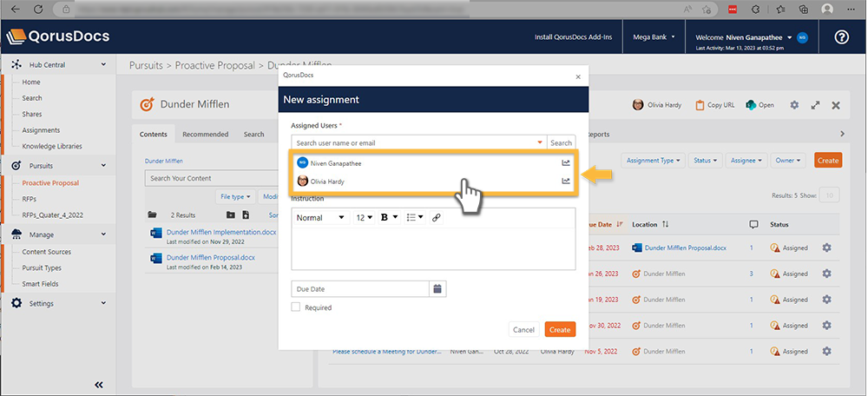Image resolution: width=868 pixels, height=396 pixels.
Task: Open Assignments in the sidebar
Action: [x=41, y=130]
